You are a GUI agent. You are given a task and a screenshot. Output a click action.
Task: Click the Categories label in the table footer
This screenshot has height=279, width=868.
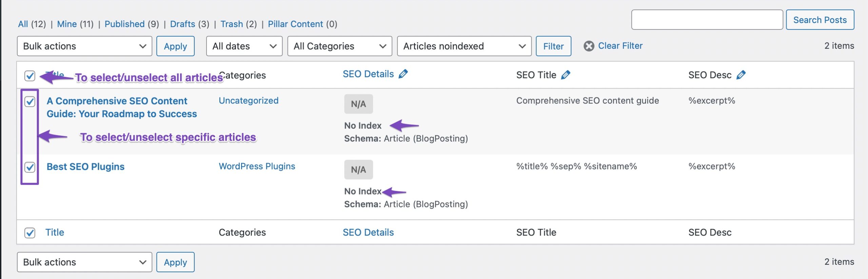point(242,233)
